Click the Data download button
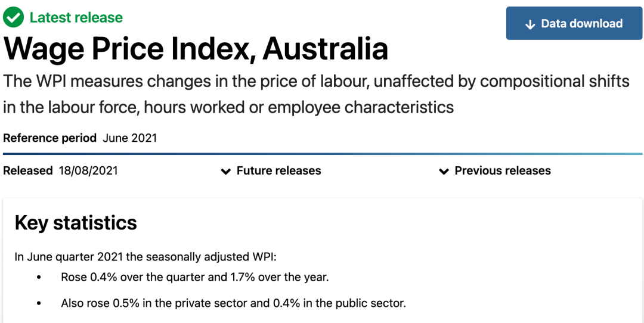This screenshot has height=323, width=644. point(574,23)
